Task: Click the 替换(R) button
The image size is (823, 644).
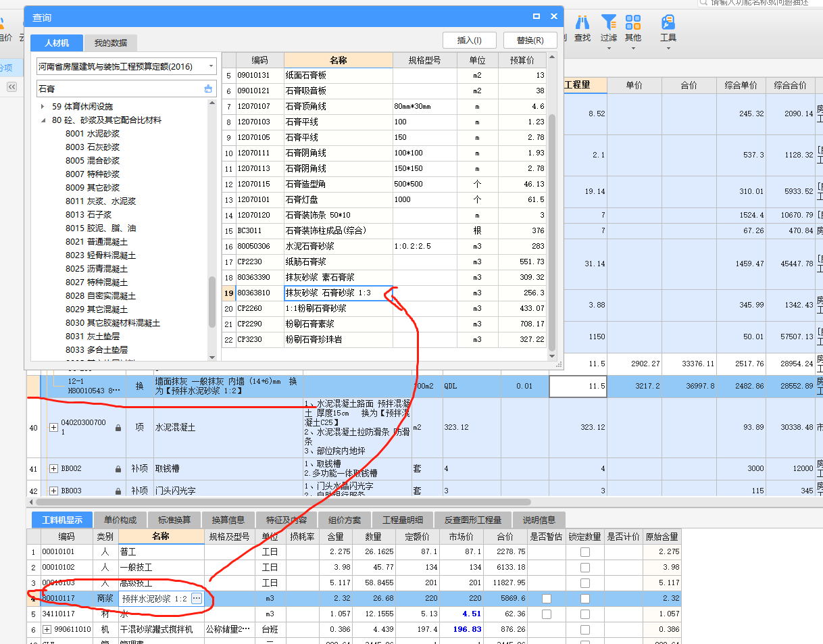Action: pos(530,40)
